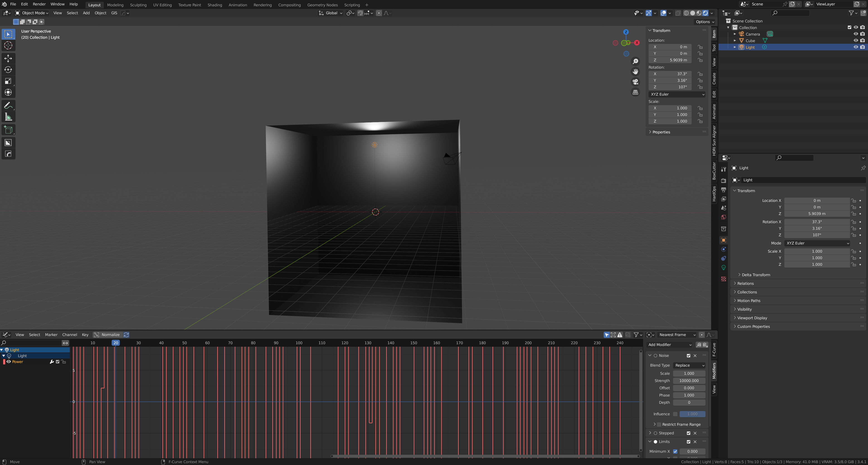Select the Rotate tool
868x465 pixels.
point(8,70)
